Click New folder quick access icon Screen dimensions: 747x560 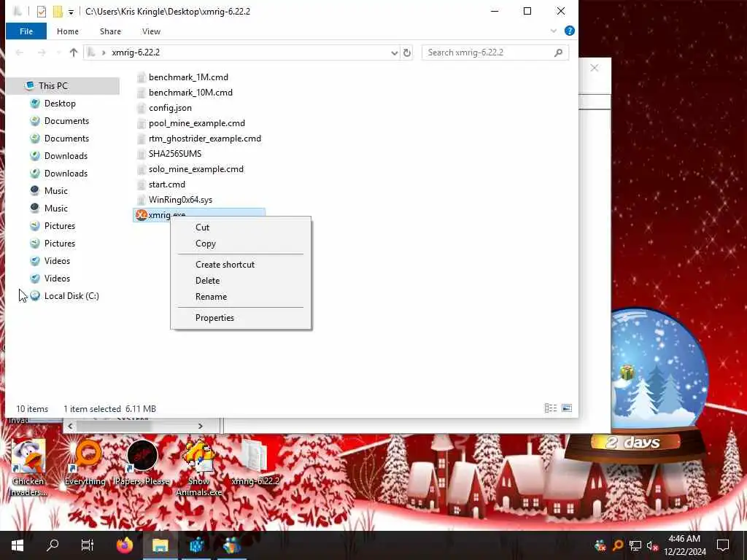tap(58, 11)
